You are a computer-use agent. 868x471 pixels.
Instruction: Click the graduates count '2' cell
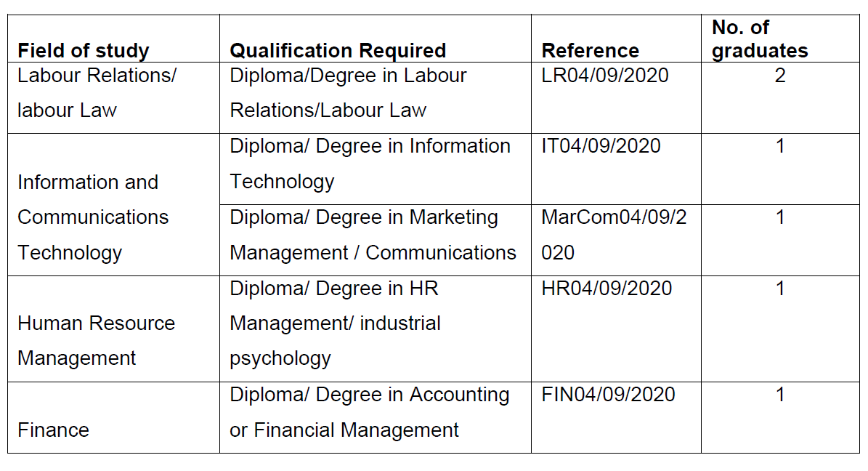780,76
